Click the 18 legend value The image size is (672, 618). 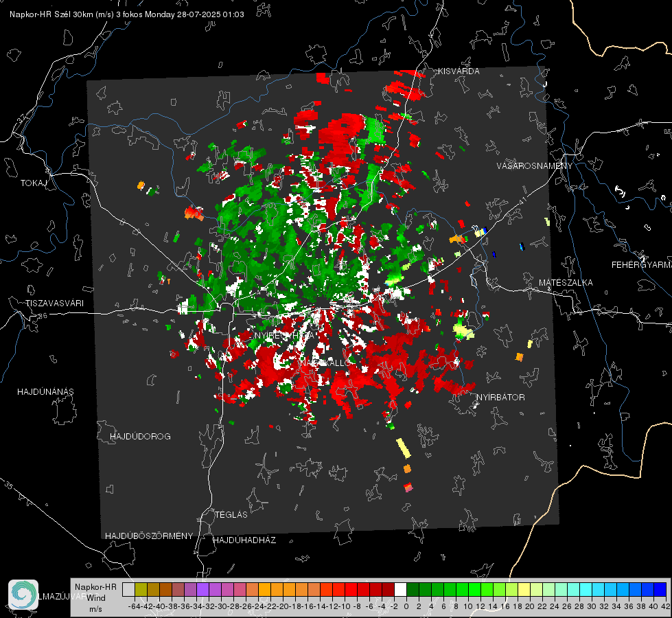518,606
